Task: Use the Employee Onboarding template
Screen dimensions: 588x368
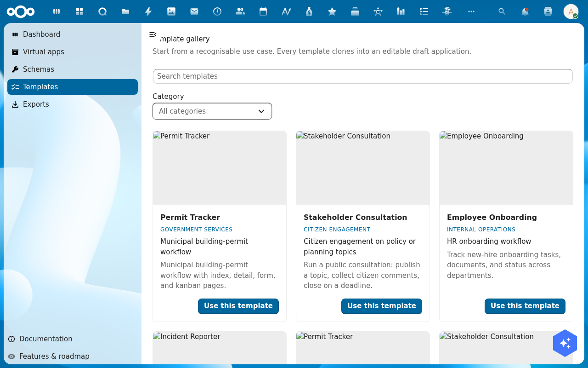Action: tap(525, 306)
